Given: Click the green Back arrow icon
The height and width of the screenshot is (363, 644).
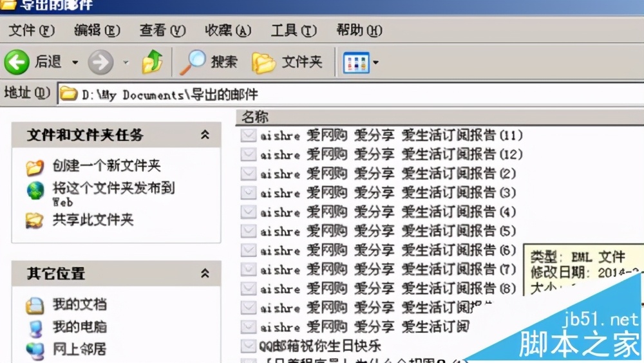Looking at the screenshot, I should coord(17,62).
